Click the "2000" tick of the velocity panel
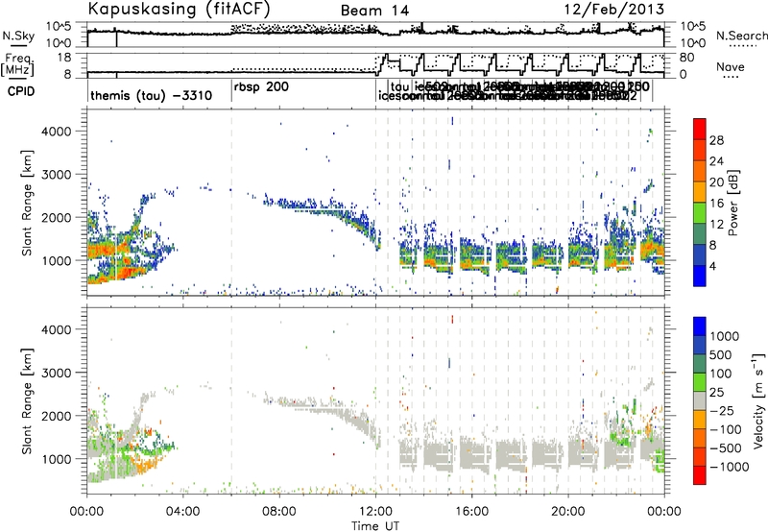This screenshot has height=532, width=768. click(x=56, y=416)
